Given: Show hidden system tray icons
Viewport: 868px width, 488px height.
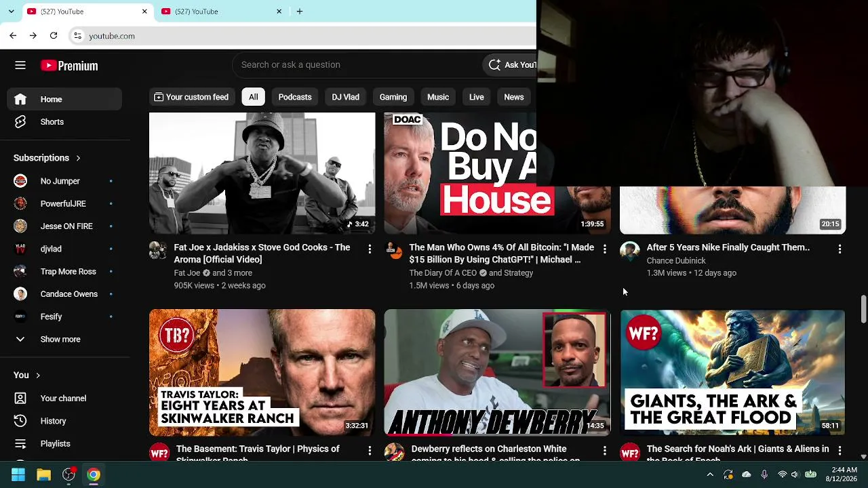Looking at the screenshot, I should coord(710,474).
